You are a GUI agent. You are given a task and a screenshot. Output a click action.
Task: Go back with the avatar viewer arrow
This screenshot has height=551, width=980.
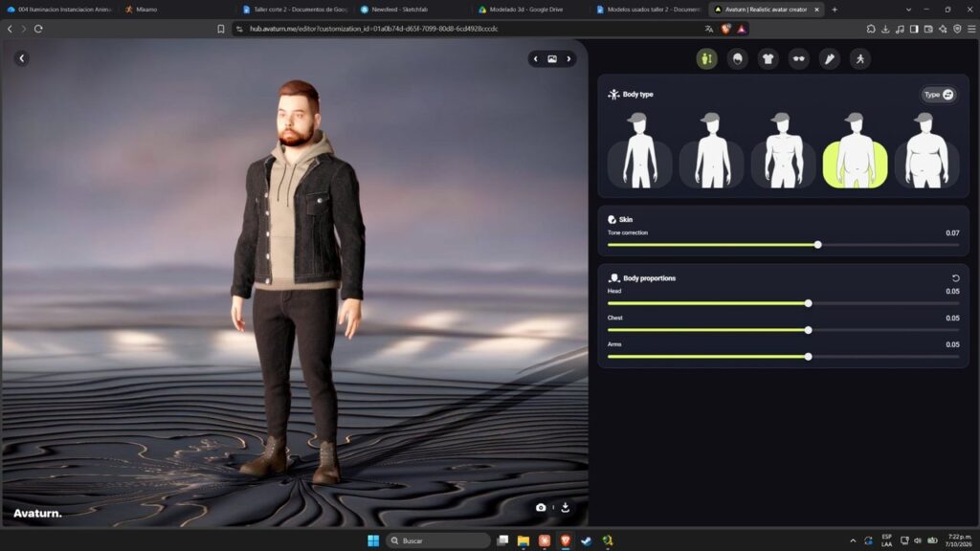(x=22, y=58)
